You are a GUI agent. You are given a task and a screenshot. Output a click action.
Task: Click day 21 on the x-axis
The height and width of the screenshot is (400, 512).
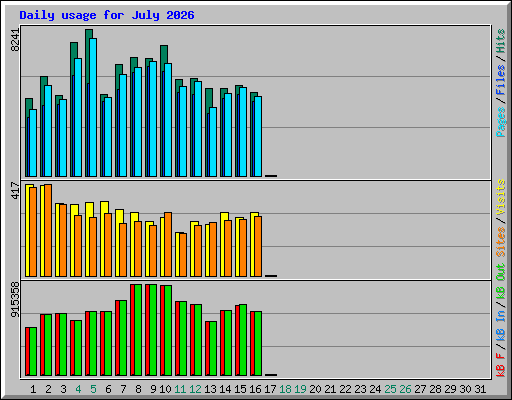[330, 389]
